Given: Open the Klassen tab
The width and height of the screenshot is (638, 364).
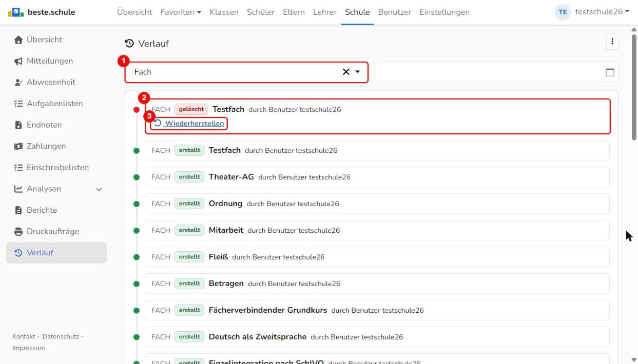Looking at the screenshot, I should coord(224,12).
